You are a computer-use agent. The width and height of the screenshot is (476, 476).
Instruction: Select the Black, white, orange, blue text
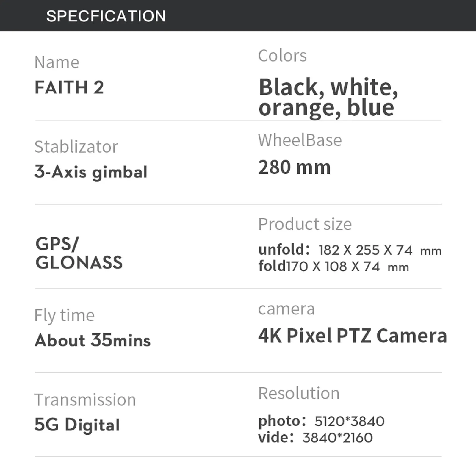coord(328,98)
